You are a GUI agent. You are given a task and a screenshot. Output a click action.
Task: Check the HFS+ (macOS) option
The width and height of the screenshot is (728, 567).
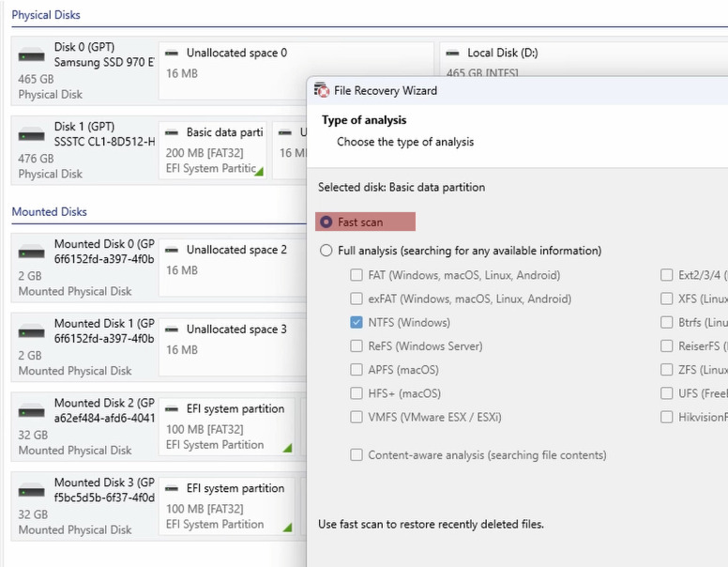coord(356,393)
